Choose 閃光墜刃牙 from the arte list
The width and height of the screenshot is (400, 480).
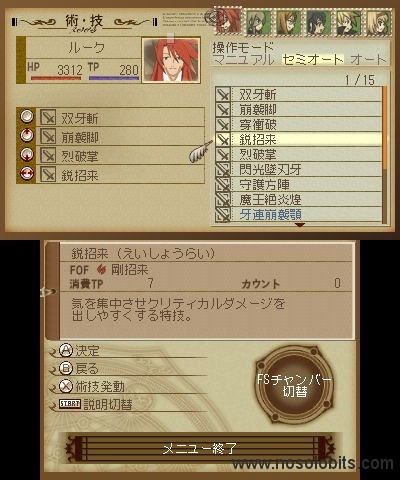(298, 169)
